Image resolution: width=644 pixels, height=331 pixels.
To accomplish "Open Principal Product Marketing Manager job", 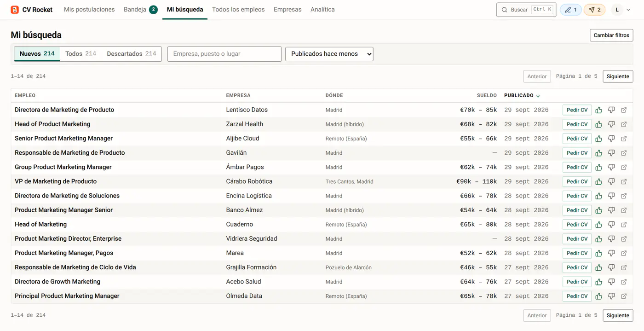I will (67, 296).
